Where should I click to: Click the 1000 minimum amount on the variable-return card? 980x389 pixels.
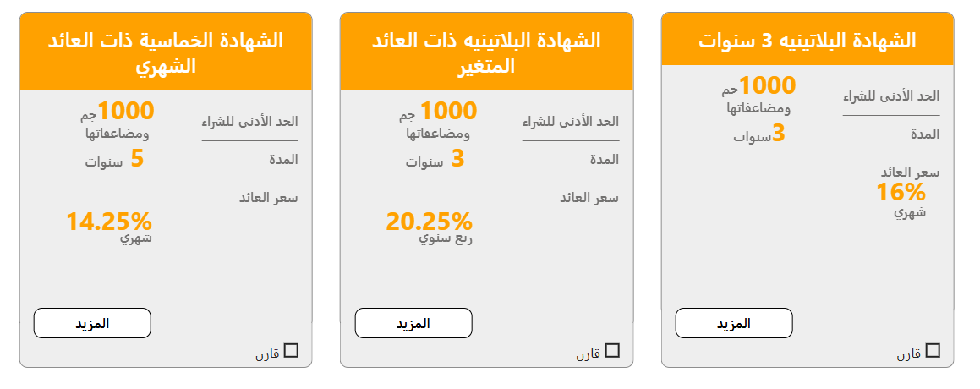(x=448, y=111)
